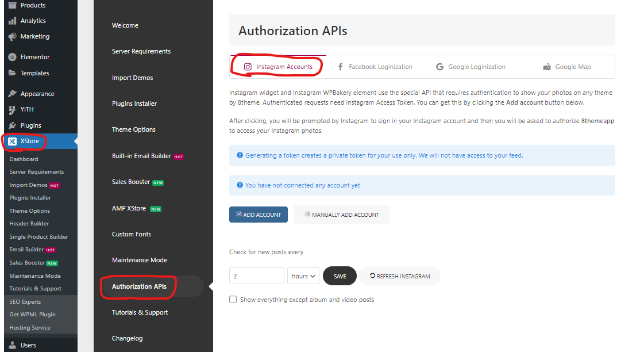Click the XStore X logo icon
The image size is (644, 352).
pos(12,141)
